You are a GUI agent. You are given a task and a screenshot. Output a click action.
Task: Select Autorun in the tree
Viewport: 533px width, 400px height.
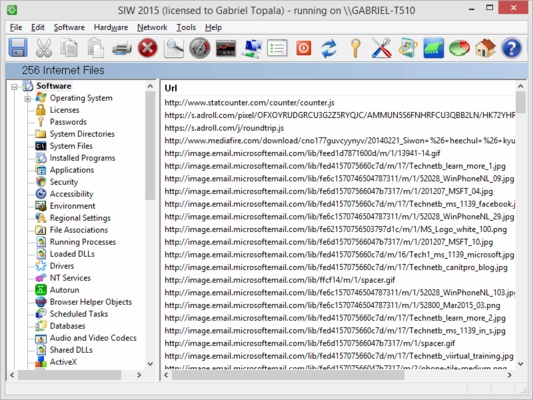64,290
